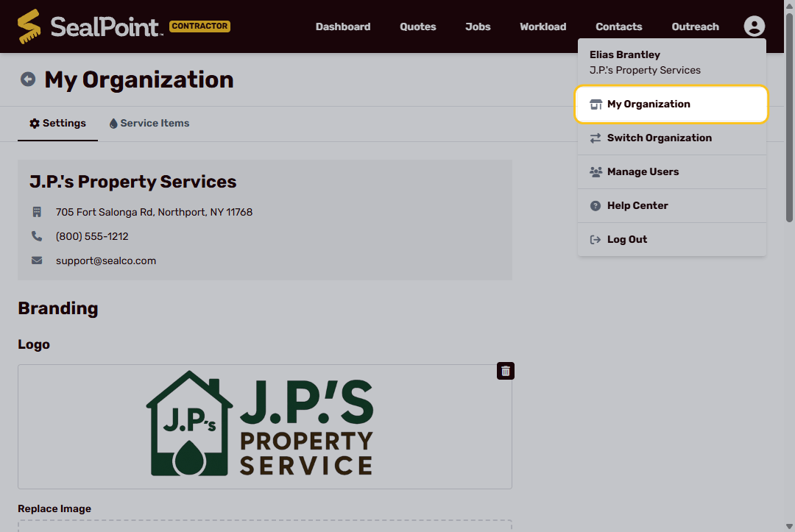This screenshot has height=532, width=795.
Task: Open Workload in the navigation bar
Action: point(543,26)
